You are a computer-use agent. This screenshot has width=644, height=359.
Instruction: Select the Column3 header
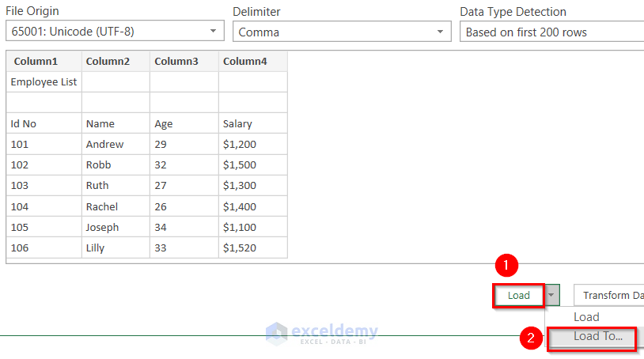(x=184, y=62)
